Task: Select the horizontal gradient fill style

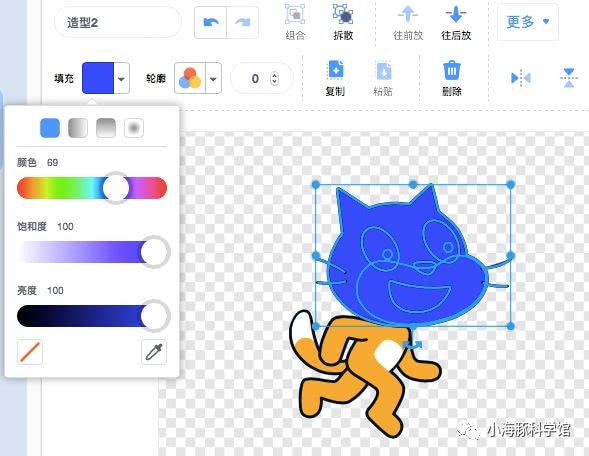Action: (x=78, y=128)
